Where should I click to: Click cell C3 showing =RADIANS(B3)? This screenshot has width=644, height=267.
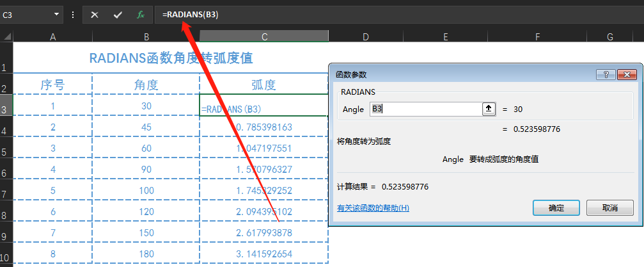pos(263,105)
